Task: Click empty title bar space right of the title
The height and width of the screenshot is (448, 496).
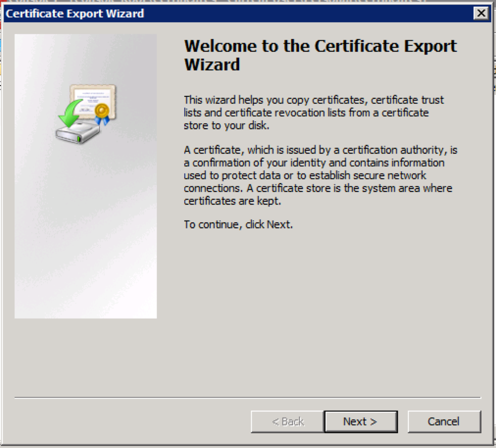Action: (305, 14)
